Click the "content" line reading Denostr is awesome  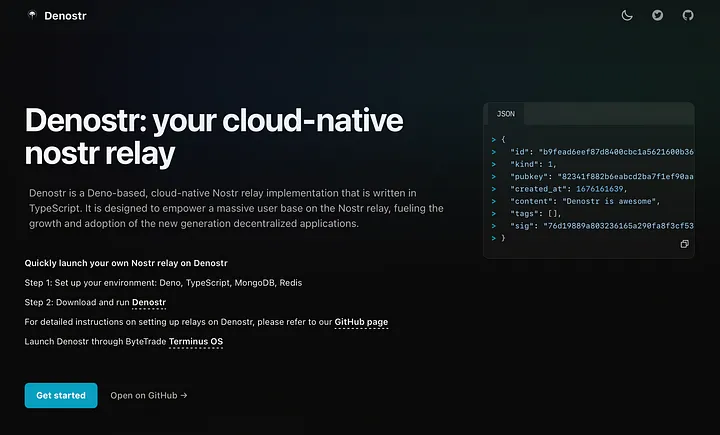click(583, 201)
